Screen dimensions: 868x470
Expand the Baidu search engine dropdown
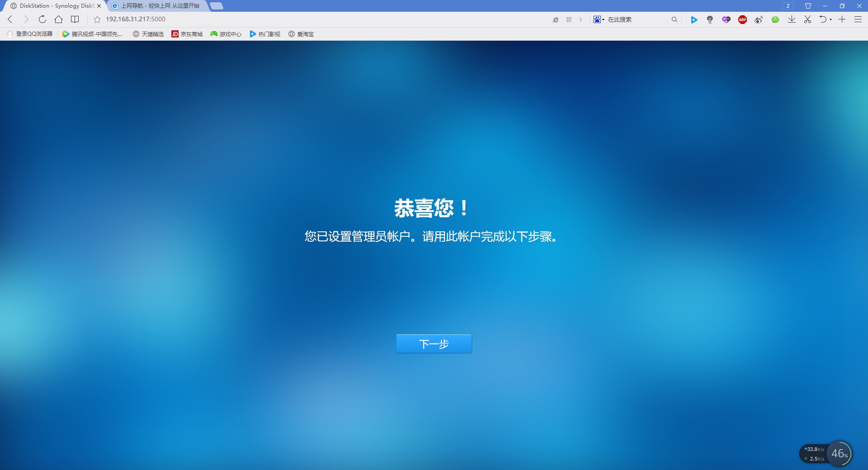599,19
